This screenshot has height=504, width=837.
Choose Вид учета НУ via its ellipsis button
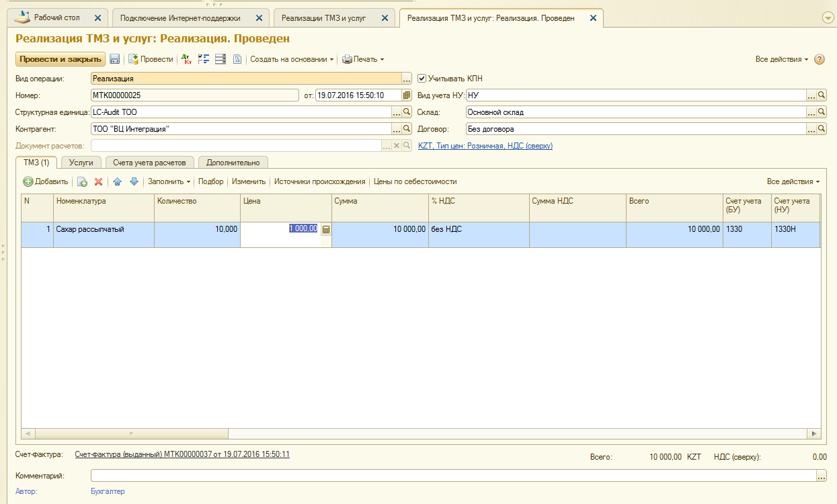[811, 95]
